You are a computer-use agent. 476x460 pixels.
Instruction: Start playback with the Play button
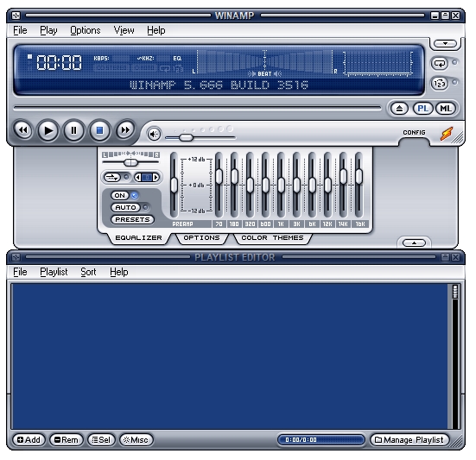click(x=48, y=130)
